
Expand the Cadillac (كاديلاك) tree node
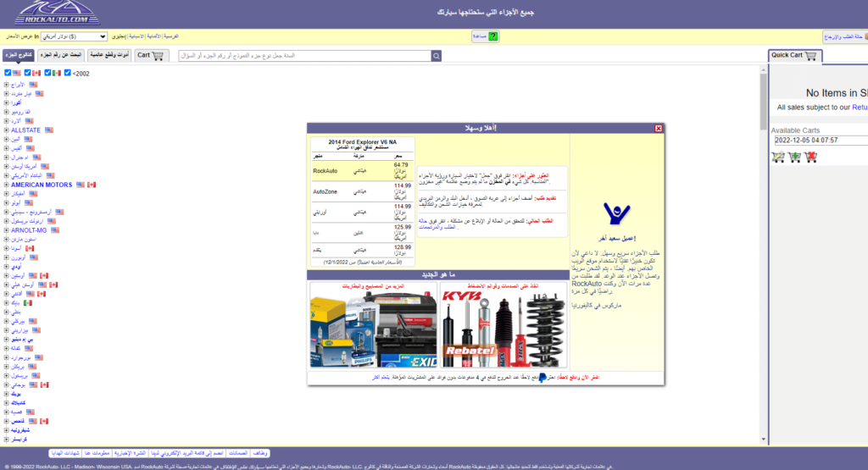7,403
